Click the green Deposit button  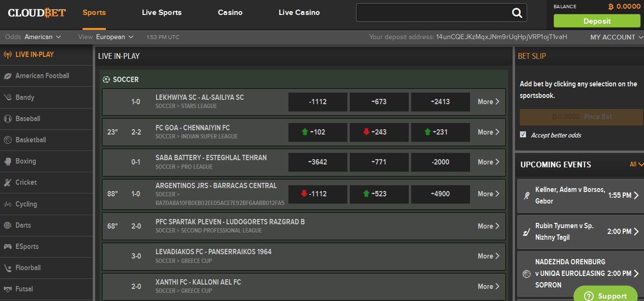point(597,21)
